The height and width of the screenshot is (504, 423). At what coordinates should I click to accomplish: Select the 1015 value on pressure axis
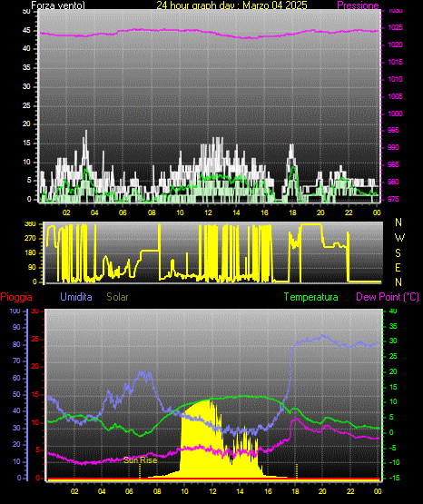(x=395, y=62)
